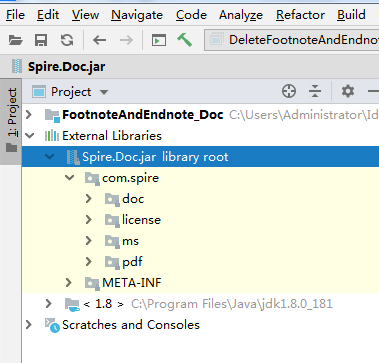Image resolution: width=379 pixels, height=363 pixels.
Task: Click the hide Project panel minus icon
Action: coord(373,91)
